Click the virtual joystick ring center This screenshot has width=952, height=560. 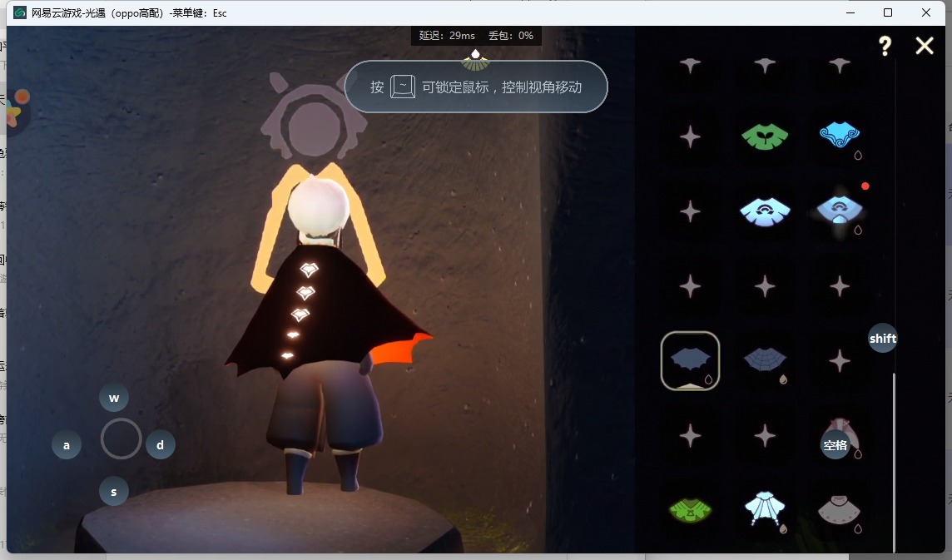[x=121, y=438]
